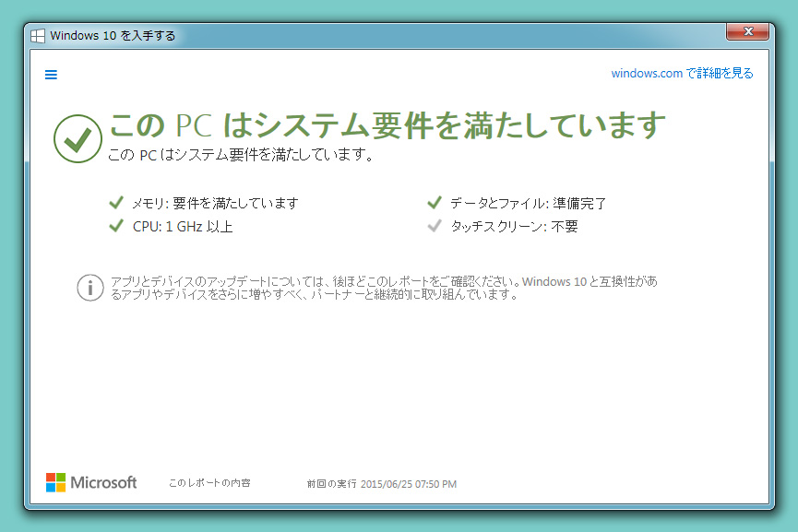Open the hamburger menu

coord(52,75)
